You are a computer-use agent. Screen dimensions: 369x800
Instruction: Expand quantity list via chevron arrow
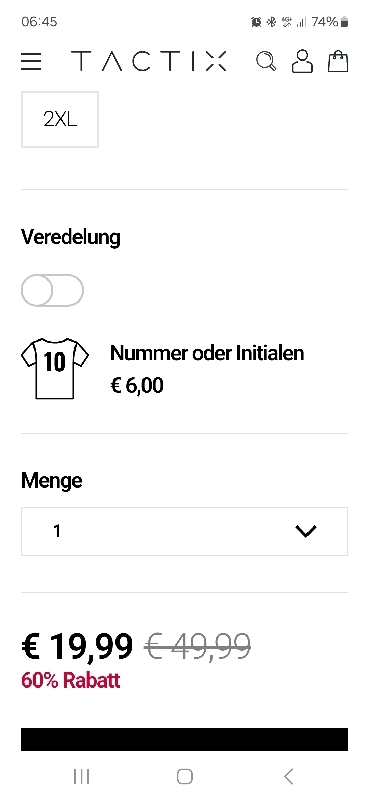(306, 531)
